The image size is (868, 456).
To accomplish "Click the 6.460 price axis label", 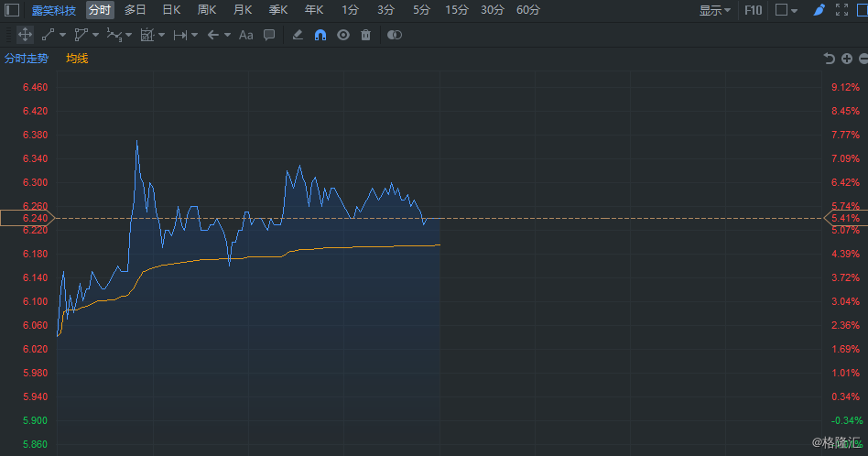I will point(35,87).
